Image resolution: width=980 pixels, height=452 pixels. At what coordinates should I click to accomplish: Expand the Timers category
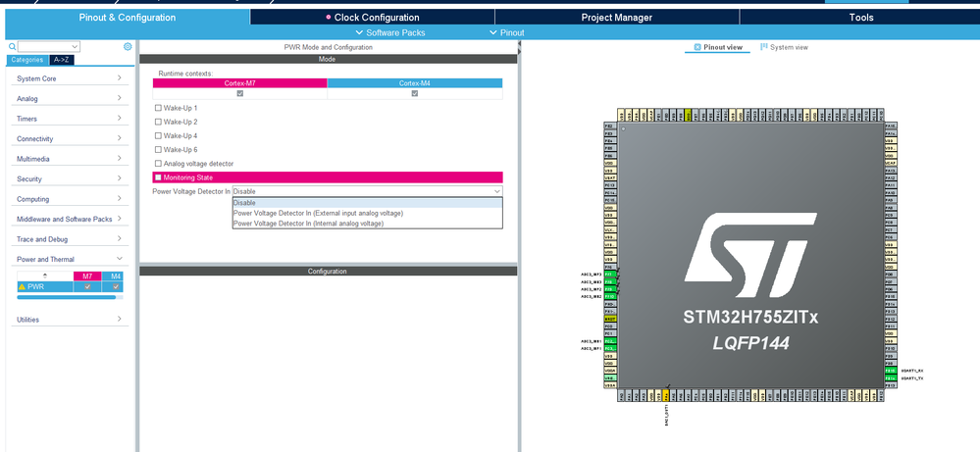click(70, 119)
